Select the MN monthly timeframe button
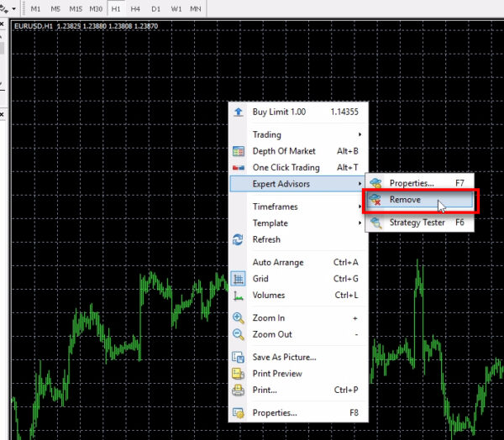The width and height of the screenshot is (504, 440). [195, 8]
